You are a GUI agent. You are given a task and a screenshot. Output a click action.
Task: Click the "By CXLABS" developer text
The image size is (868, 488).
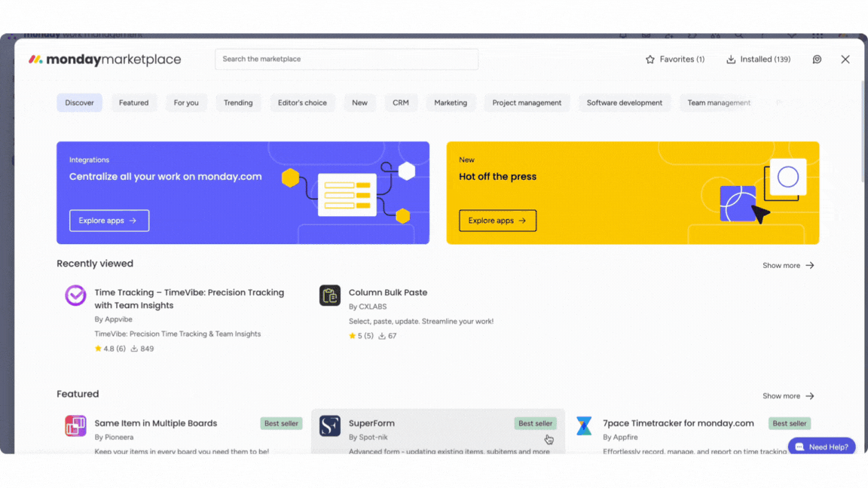pyautogui.click(x=368, y=307)
